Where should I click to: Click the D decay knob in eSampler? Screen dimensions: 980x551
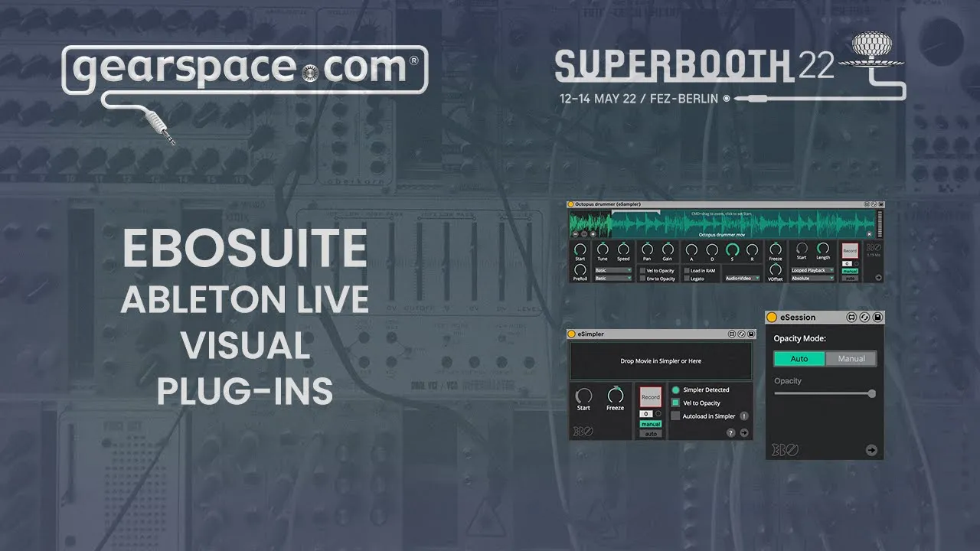click(x=712, y=249)
